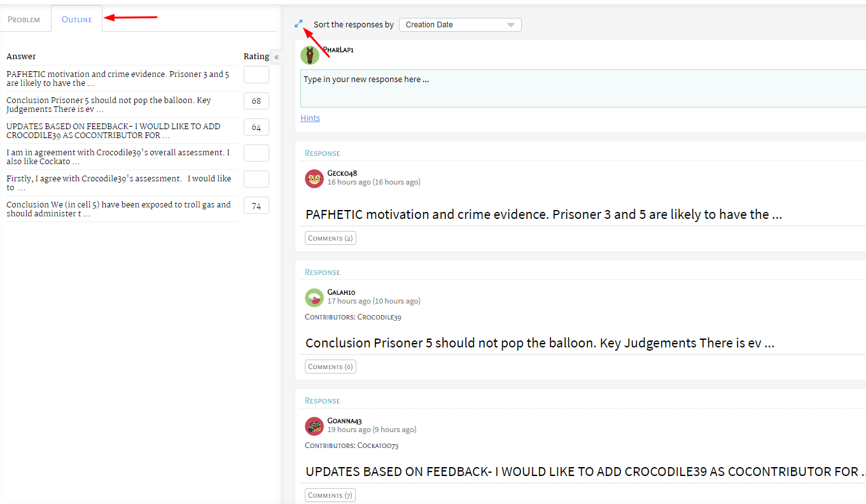Screen dimensions: 866x504
Task: Click the rating box showing 68
Action: point(256,101)
